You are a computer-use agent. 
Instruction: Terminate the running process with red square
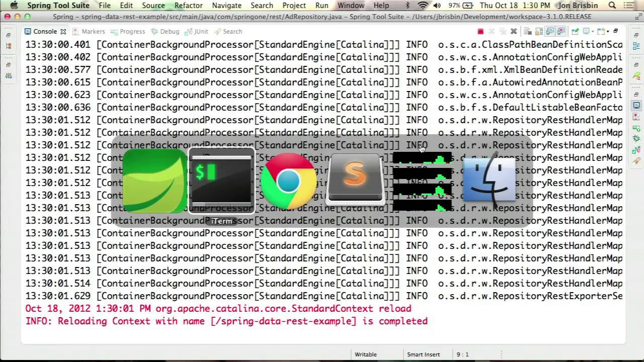(480, 31)
